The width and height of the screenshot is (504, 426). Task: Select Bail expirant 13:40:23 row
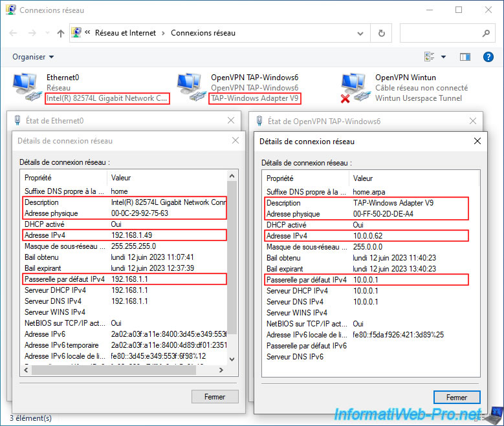point(366,269)
